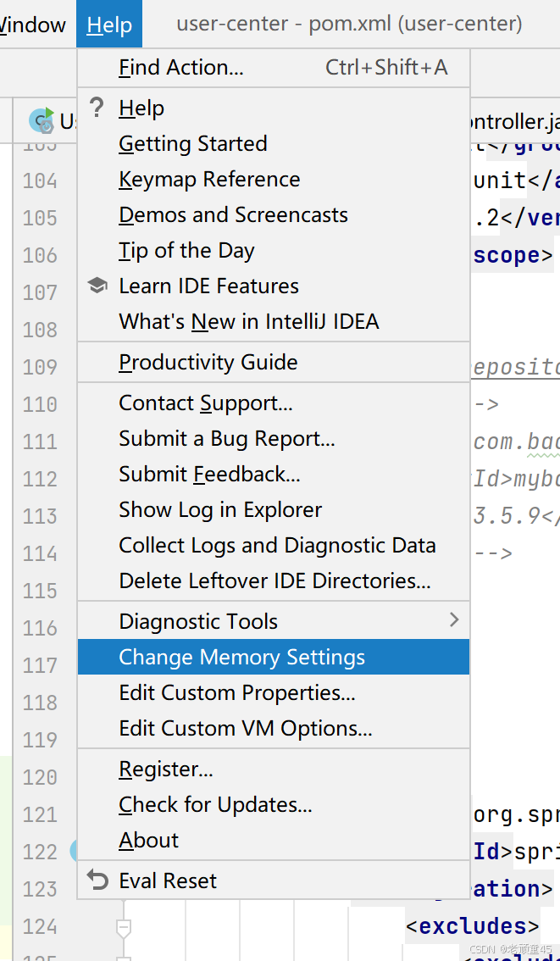The width and height of the screenshot is (560, 961).
Task: Show the Tip of the Day
Action: tap(186, 251)
